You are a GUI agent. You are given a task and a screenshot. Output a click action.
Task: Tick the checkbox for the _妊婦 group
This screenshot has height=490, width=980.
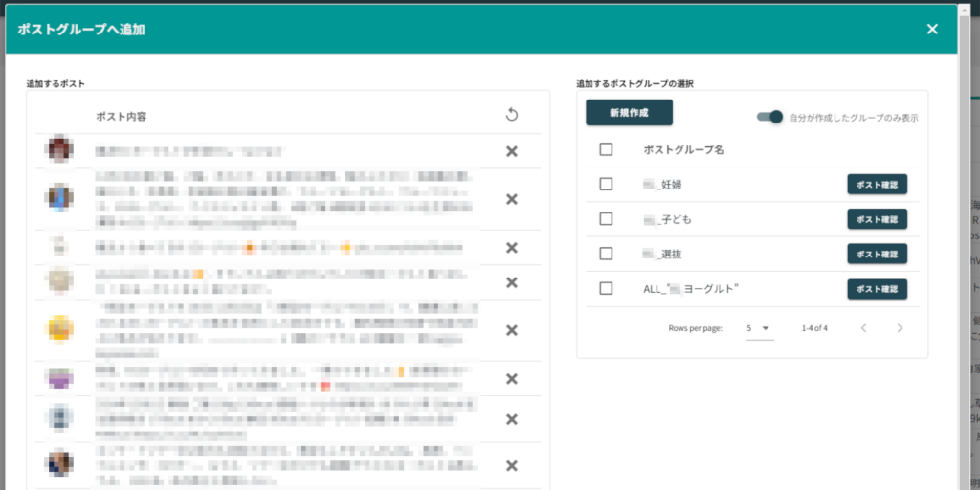click(x=606, y=185)
